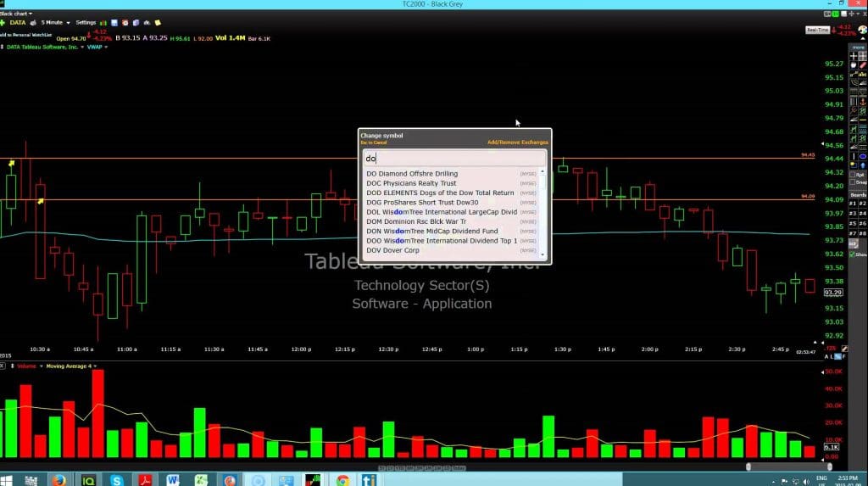Screen dimensions: 868x486
Task: Click the right zoom slider handle
Action: tap(830, 466)
